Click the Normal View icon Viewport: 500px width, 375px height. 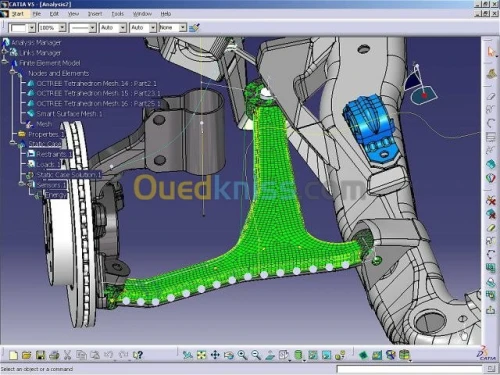pos(270,355)
